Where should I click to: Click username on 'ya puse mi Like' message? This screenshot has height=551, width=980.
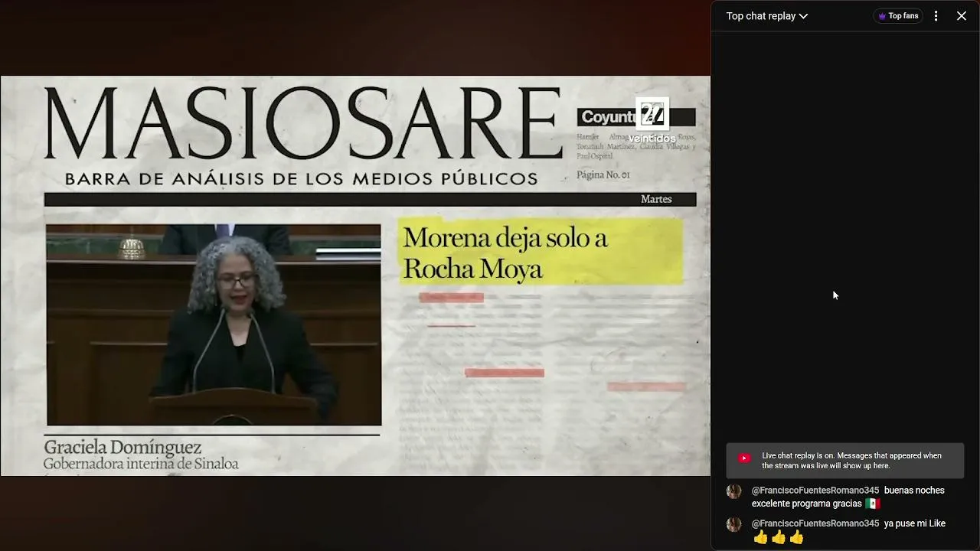pos(815,523)
